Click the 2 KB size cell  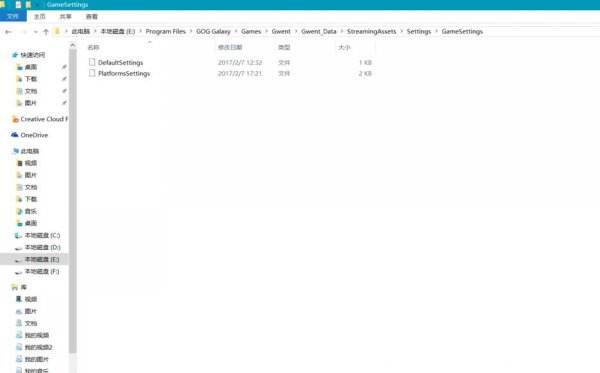tap(365, 73)
